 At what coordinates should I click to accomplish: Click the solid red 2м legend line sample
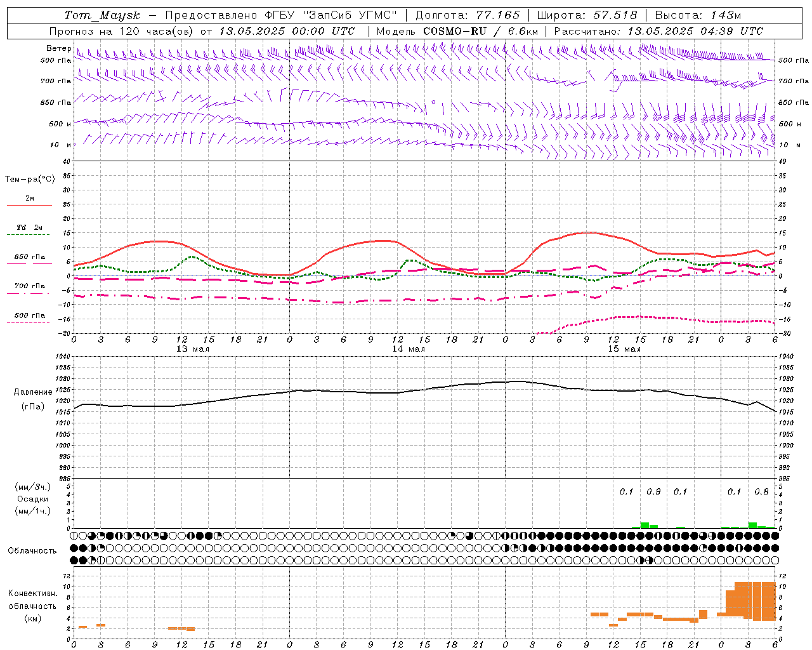tap(29, 206)
